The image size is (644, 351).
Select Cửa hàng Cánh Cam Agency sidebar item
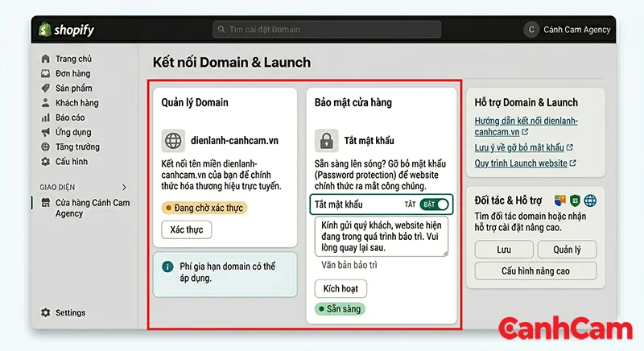click(x=93, y=208)
